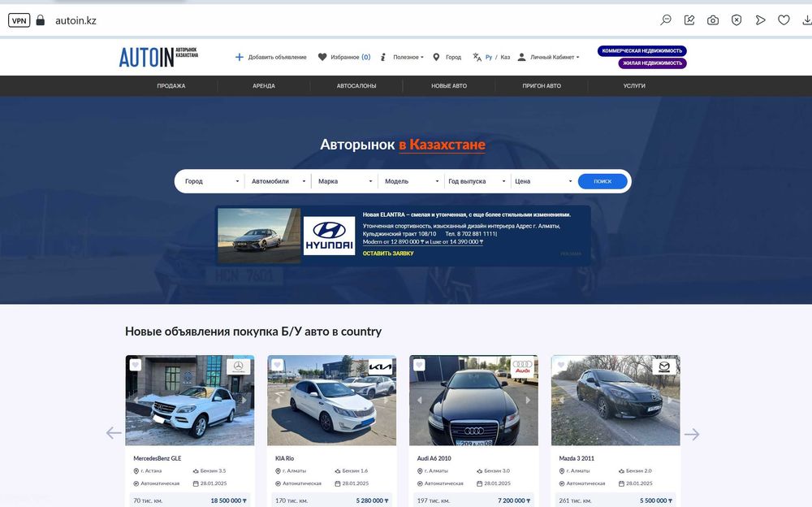Open the АРЕНДА nav tab

tap(264, 86)
